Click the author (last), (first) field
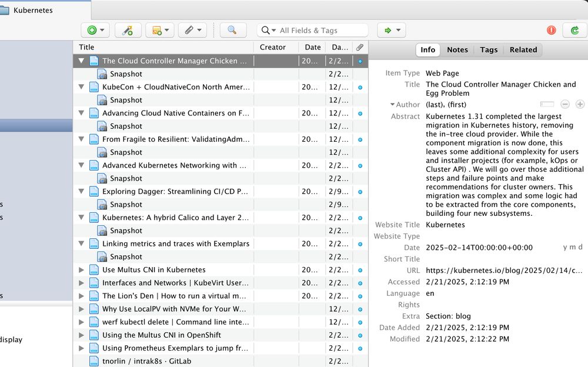The height and width of the screenshot is (367, 588). [446, 105]
